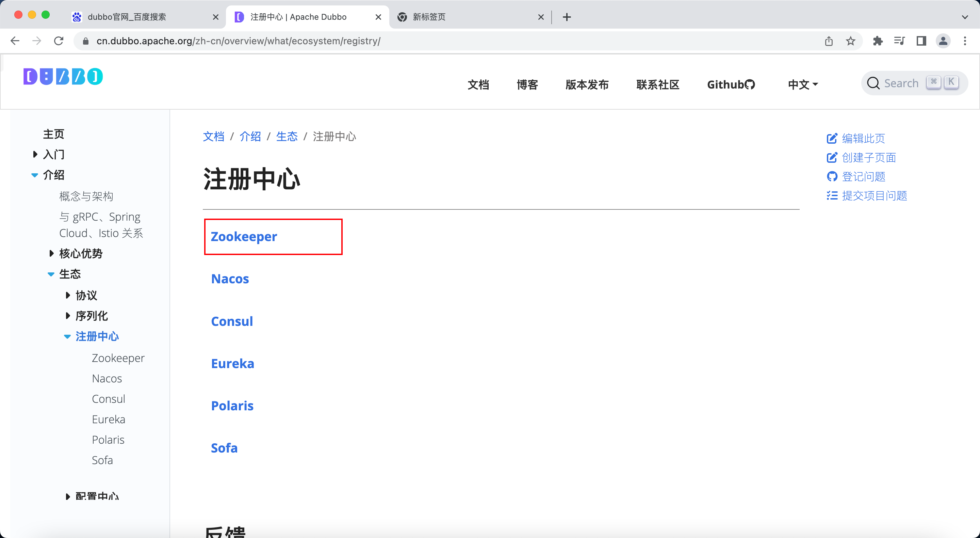Click the edit icon beside 编辑此页

point(832,138)
